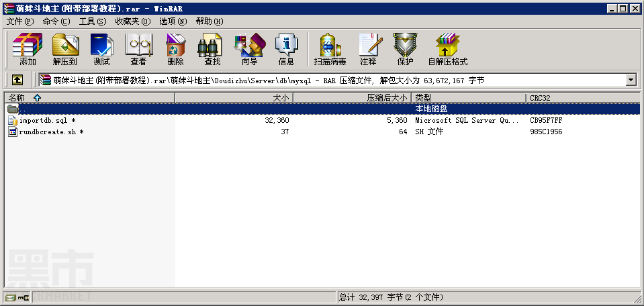Open the Help (帮助) menu
The width and height of the screenshot is (644, 306).
click(210, 21)
